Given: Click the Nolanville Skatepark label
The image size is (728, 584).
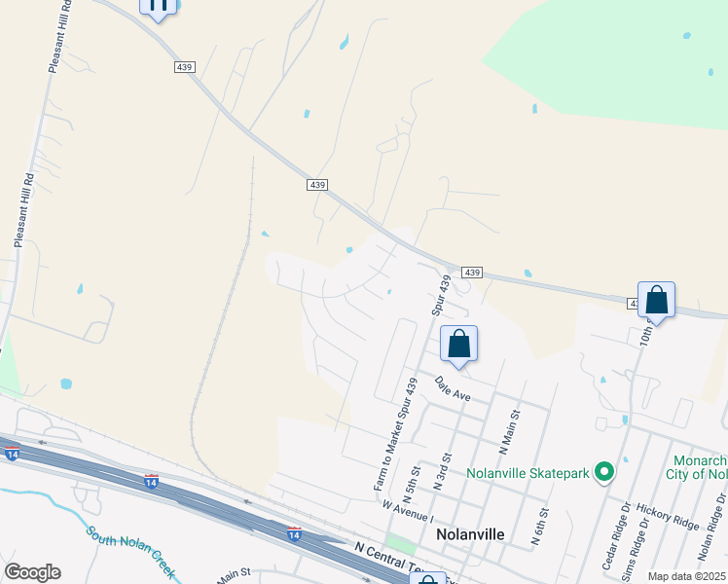Looking at the screenshot, I should (528, 473).
